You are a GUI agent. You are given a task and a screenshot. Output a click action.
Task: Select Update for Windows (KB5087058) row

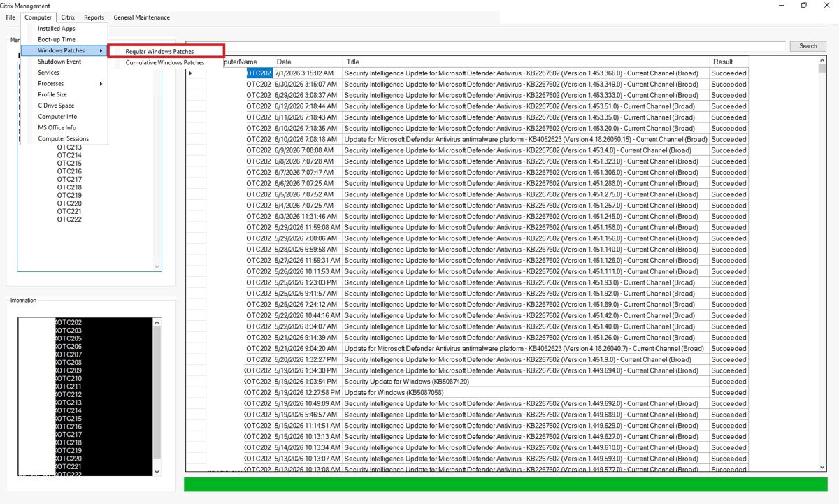click(526, 392)
